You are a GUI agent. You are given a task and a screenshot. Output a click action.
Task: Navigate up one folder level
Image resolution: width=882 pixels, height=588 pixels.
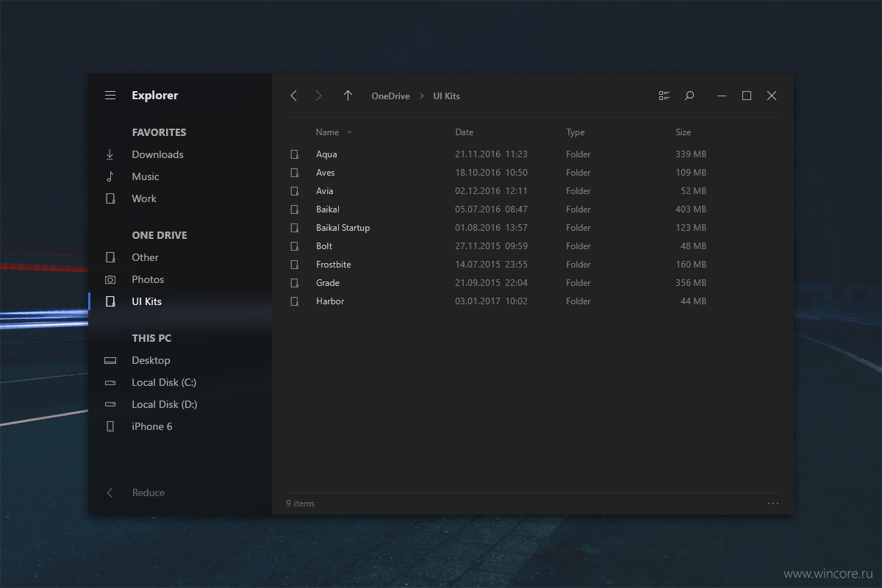(348, 96)
